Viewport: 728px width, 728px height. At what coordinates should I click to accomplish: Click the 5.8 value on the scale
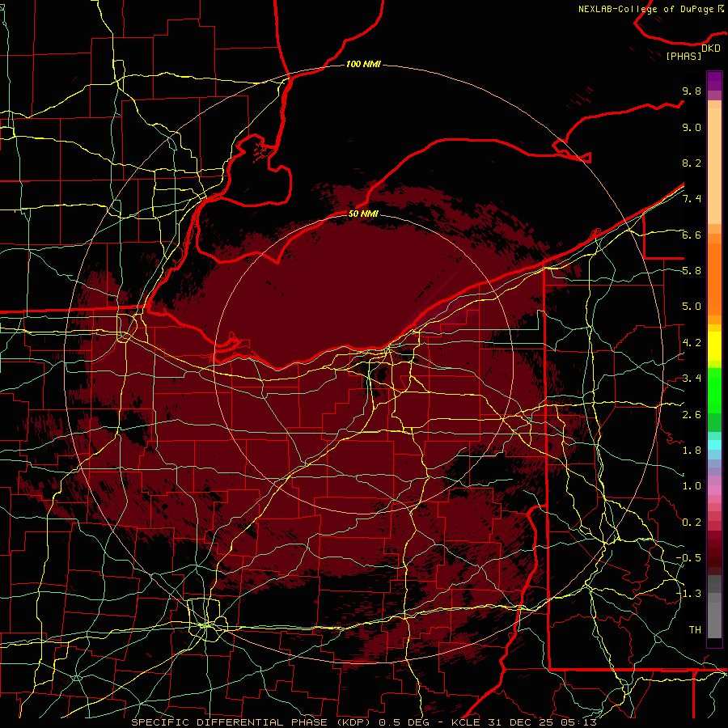tap(692, 271)
